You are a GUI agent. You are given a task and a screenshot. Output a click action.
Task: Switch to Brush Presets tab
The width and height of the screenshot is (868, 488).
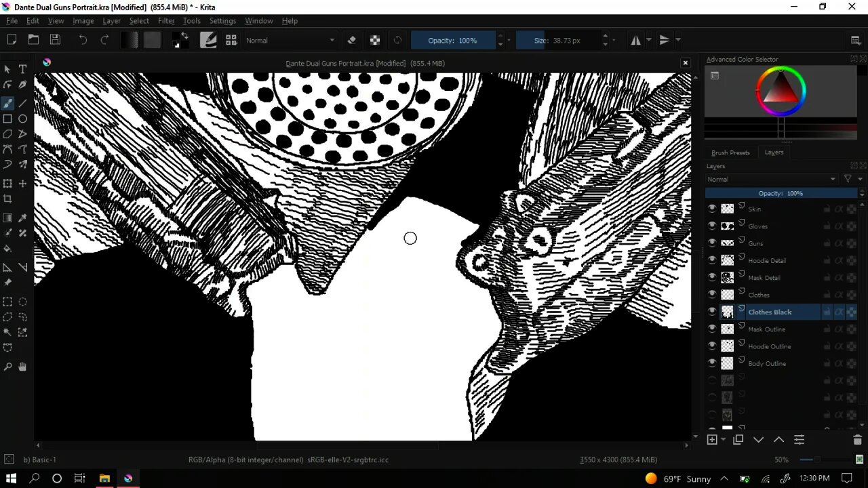tap(730, 152)
